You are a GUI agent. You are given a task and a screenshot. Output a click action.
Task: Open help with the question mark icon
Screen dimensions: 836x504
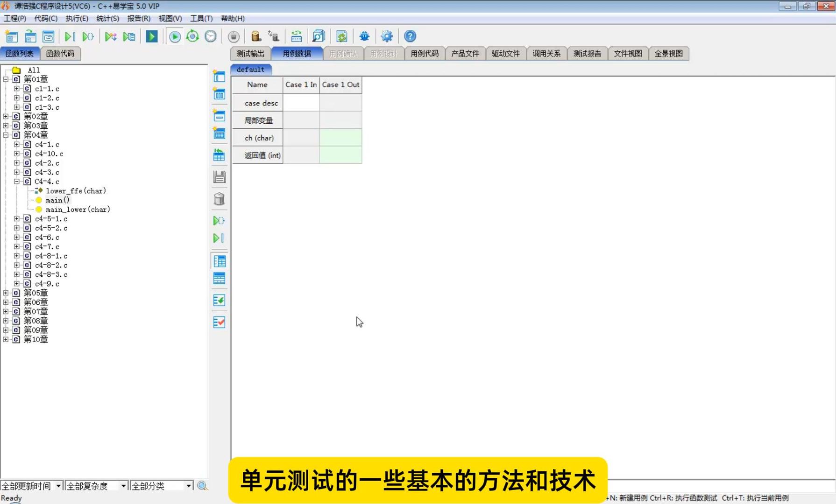click(x=410, y=36)
